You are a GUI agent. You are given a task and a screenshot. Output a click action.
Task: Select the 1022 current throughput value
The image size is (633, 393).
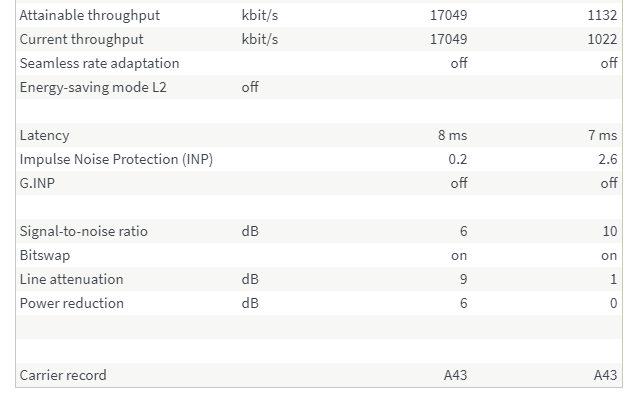(602, 39)
